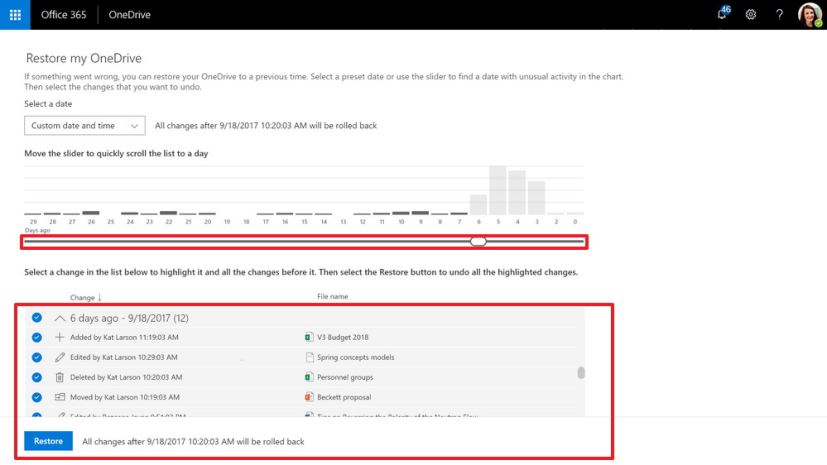827x465 pixels.
Task: Open the user profile picture
Action: pyautogui.click(x=809, y=15)
